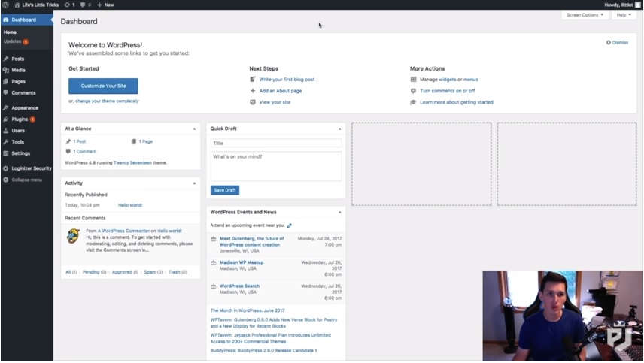Open the menus link
This screenshot has height=363, width=644.
(471, 80)
